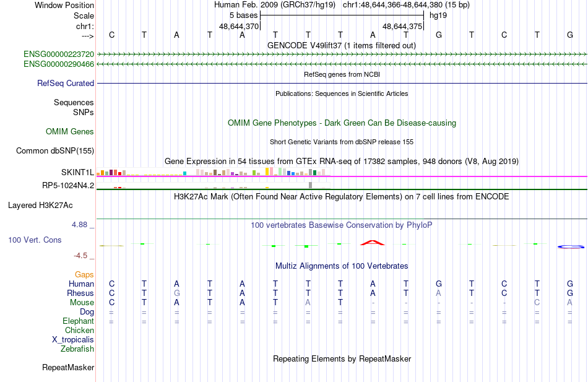The height and width of the screenshot is (382, 588).
Task: Click the chr1: ruler label
Action: (x=85, y=26)
